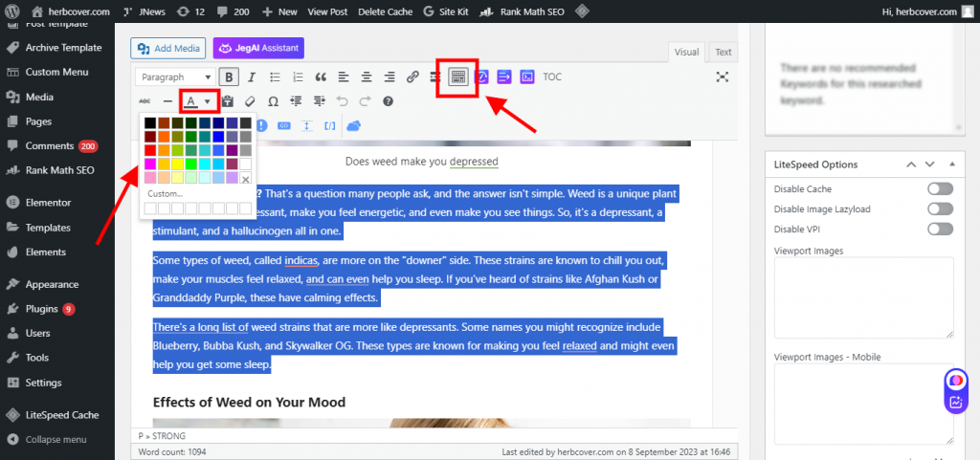Align text center
This screenshot has height=460, width=980.
point(367,77)
